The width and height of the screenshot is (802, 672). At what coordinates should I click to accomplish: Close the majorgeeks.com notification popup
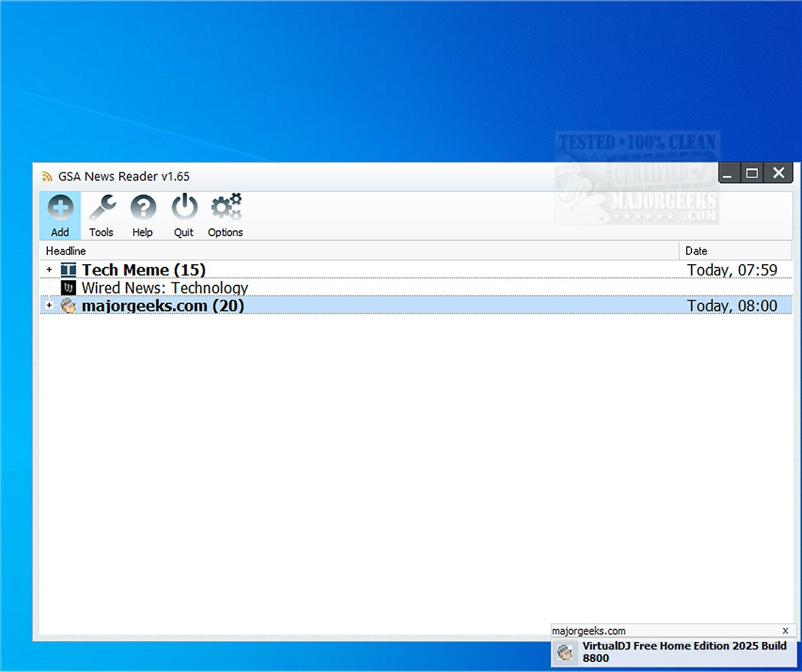785,631
